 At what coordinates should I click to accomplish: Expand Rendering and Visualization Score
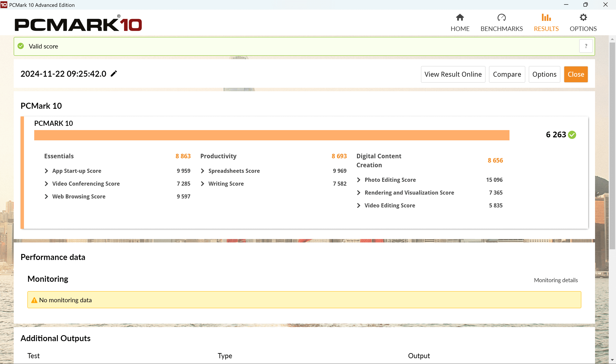[358, 192]
